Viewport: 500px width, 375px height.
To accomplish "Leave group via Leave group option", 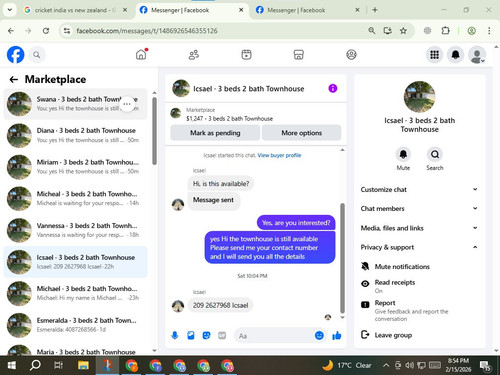I will click(387, 335).
